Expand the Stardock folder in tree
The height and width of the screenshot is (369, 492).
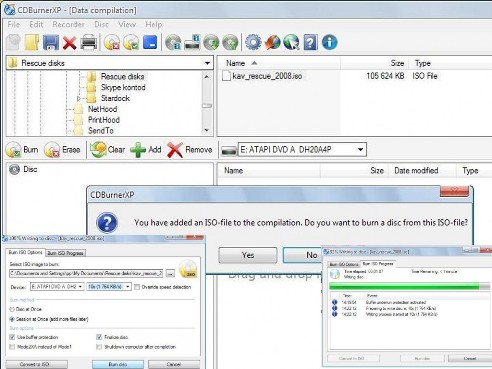pos(79,98)
